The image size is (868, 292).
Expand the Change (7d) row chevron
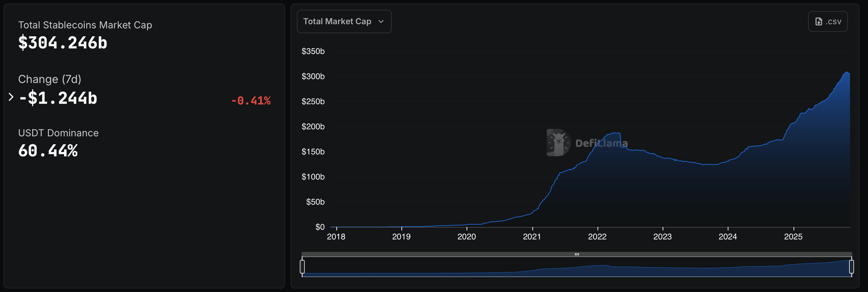click(x=11, y=97)
